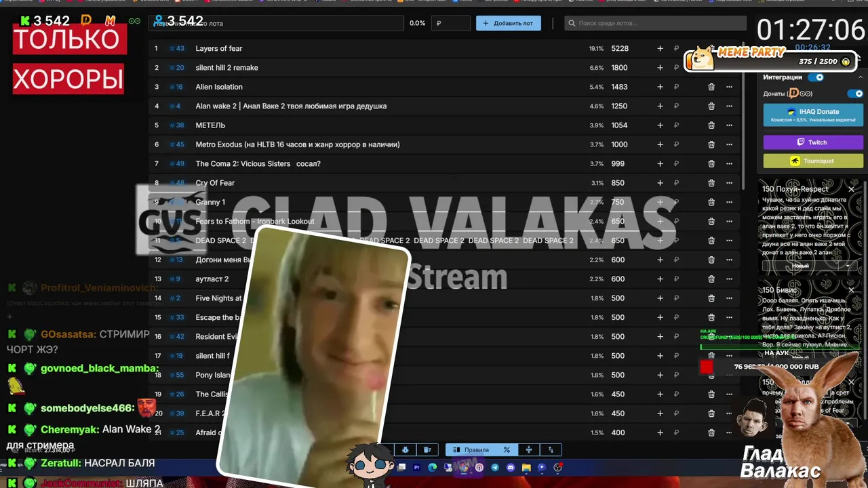Click trash icon on Granny 1 row
This screenshot has height=488, width=868.
tap(711, 202)
